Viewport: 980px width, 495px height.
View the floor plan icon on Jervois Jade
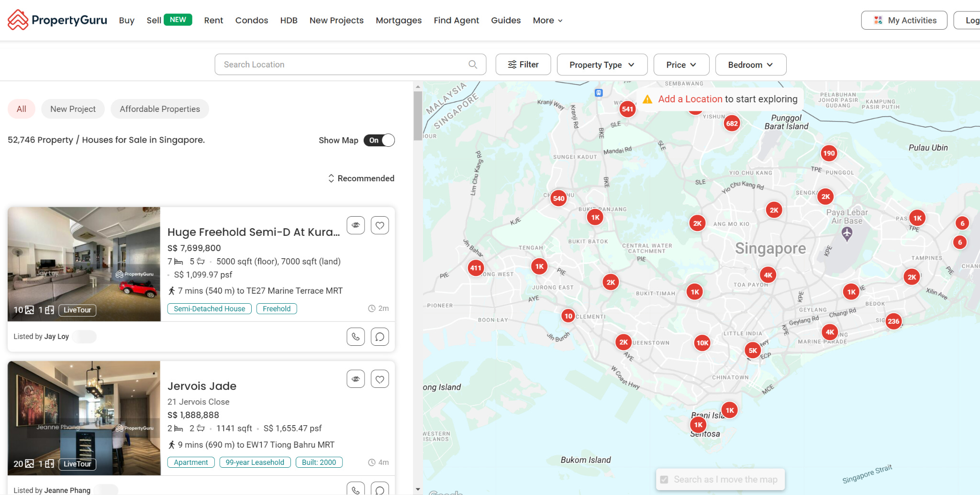click(x=48, y=463)
